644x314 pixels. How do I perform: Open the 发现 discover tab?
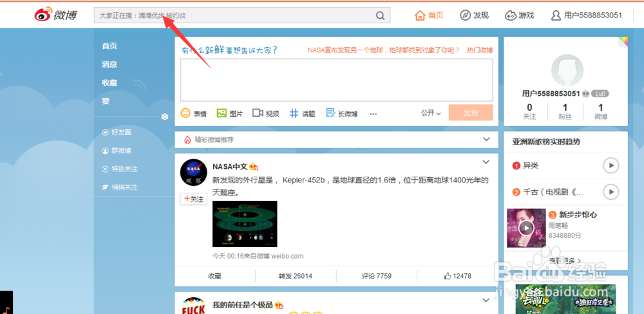[475, 15]
